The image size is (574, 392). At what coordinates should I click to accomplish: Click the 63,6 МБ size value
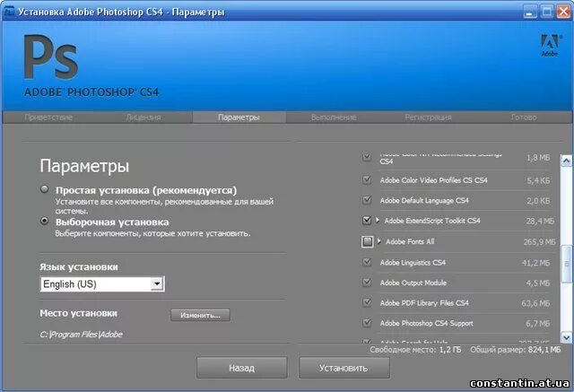click(x=535, y=303)
